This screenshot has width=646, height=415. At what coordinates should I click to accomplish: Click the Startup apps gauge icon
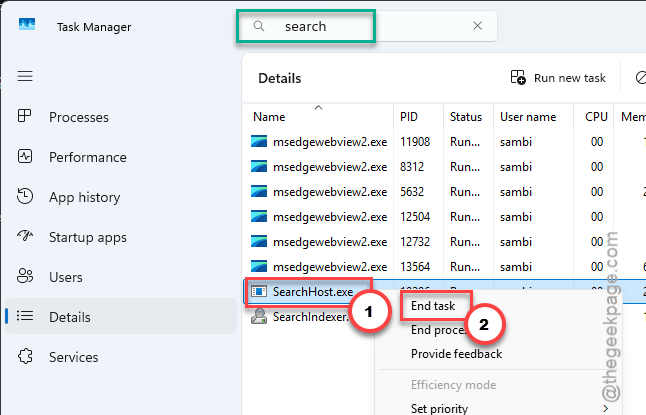pos(25,236)
